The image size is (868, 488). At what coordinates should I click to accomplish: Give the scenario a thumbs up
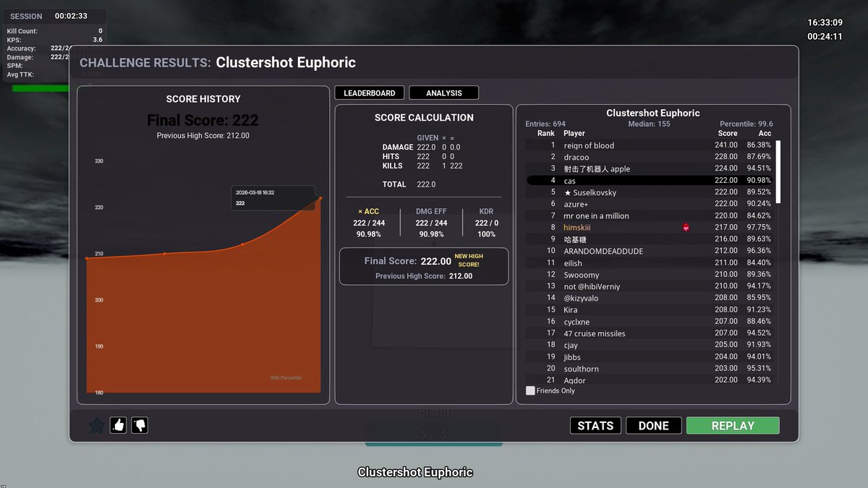click(x=118, y=426)
